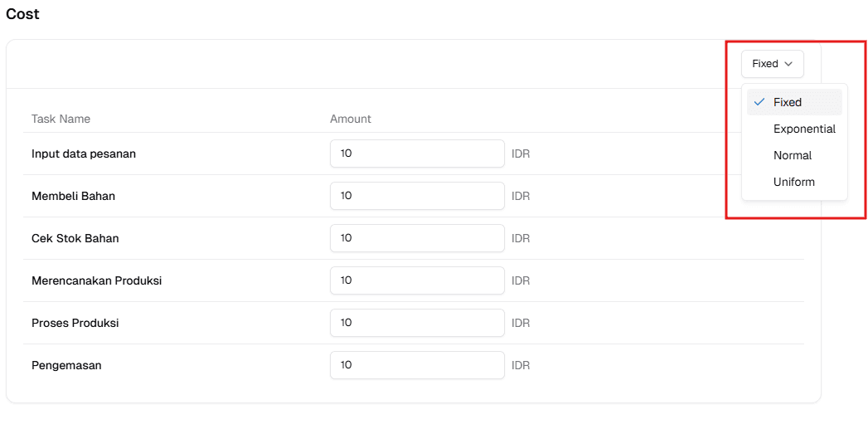The height and width of the screenshot is (429, 868).
Task: Click the Membeli Bahan amount field
Action: (417, 196)
